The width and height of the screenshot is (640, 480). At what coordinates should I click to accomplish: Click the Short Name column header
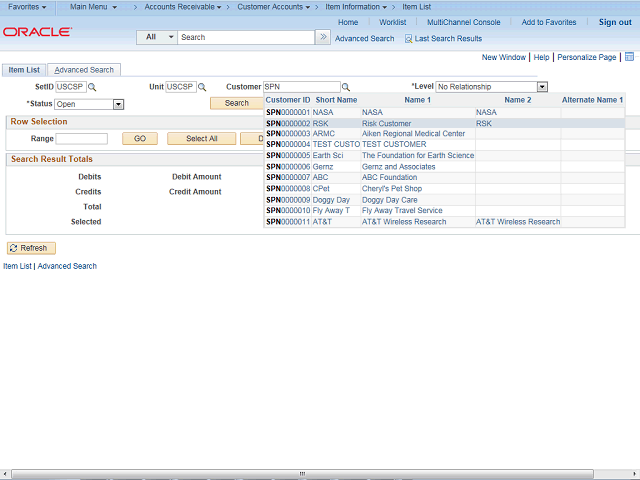336,100
